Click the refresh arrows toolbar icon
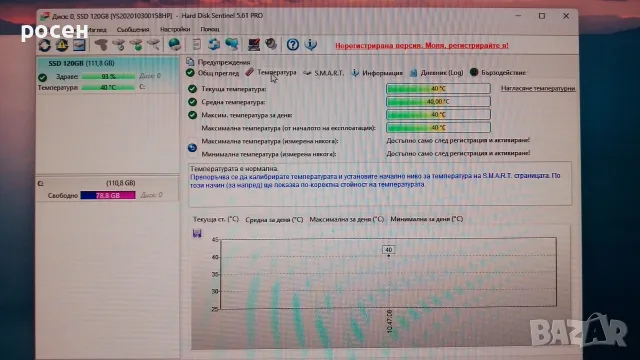This screenshot has width=640, height=360. click(x=44, y=45)
